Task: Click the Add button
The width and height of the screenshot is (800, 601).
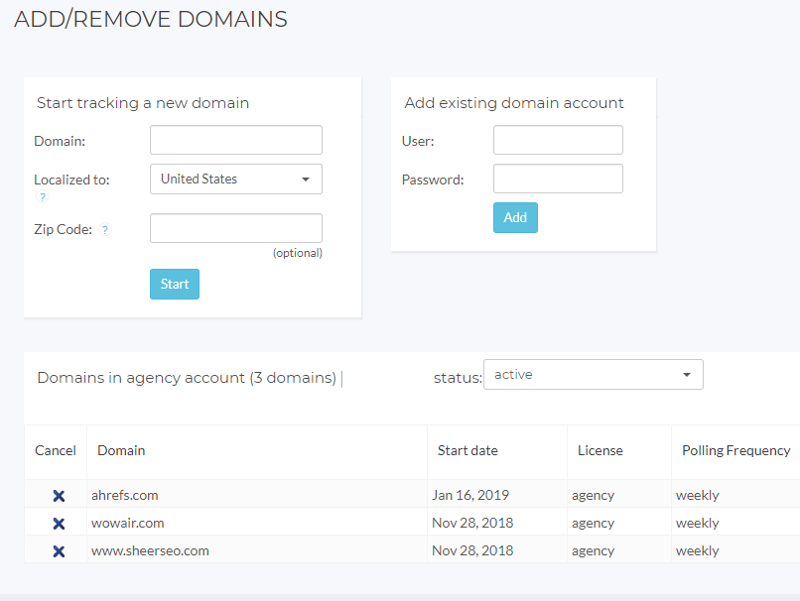Action: click(515, 217)
